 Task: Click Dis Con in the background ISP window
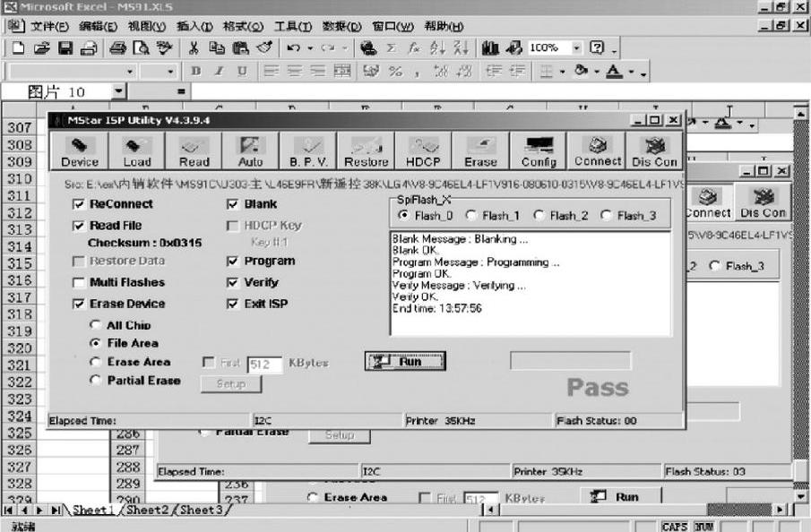tap(763, 202)
